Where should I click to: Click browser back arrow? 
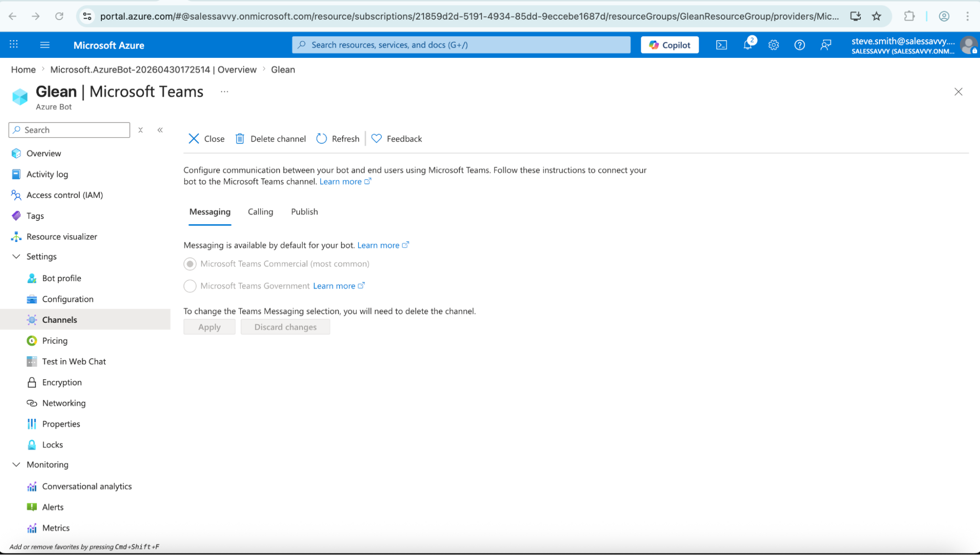tap(13, 16)
